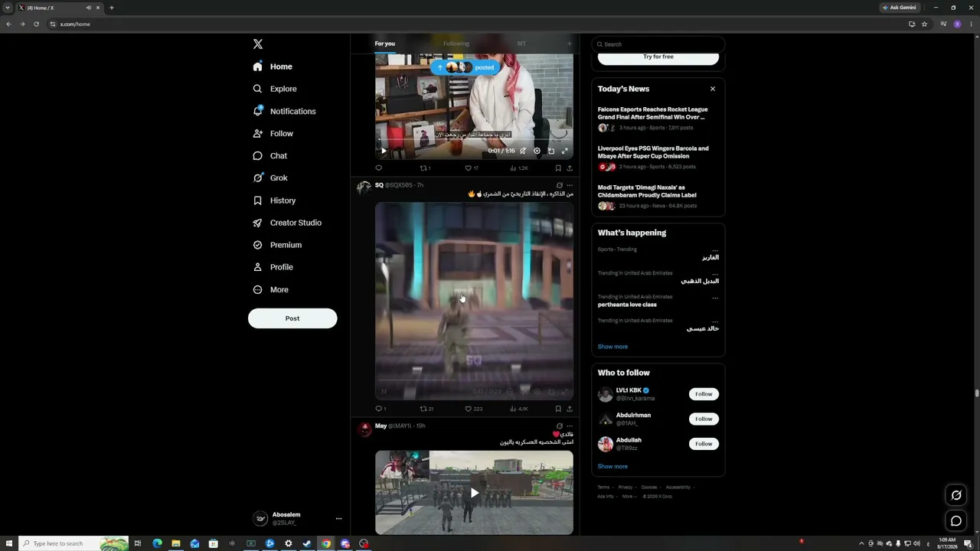Follow LVL1 KBK

click(x=704, y=394)
